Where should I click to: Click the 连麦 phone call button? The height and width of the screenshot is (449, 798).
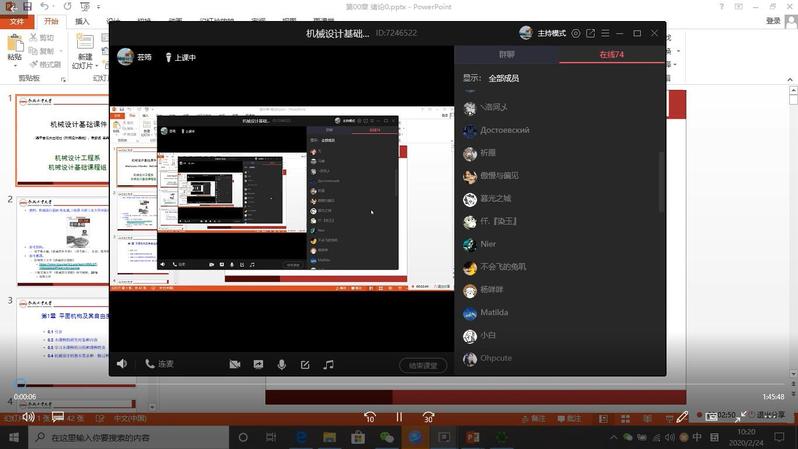point(159,364)
